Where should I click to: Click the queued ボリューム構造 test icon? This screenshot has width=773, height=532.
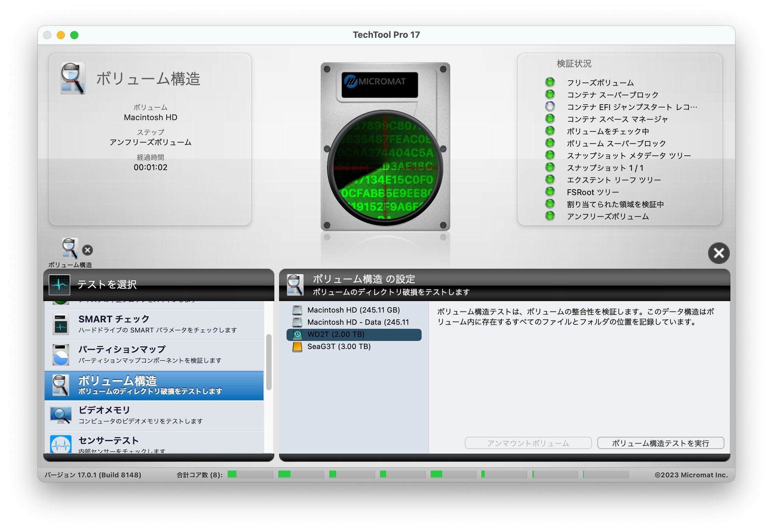[70, 248]
